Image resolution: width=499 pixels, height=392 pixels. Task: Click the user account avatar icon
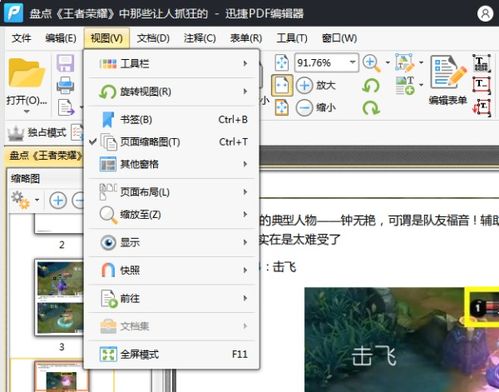coord(485,14)
